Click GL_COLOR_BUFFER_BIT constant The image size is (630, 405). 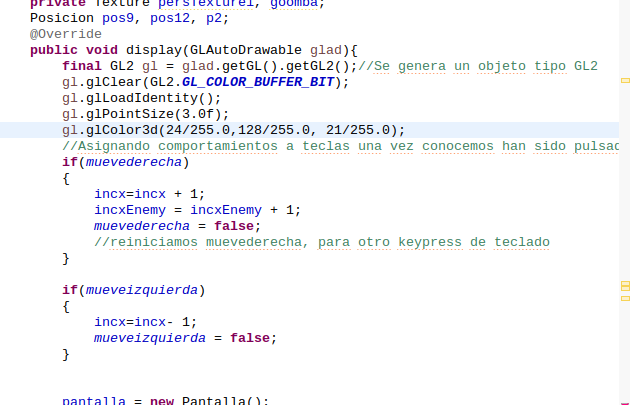click(263, 82)
